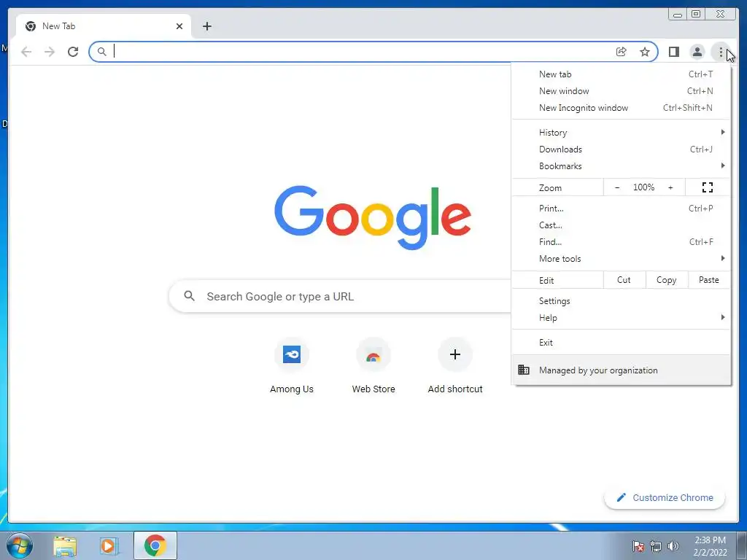Click the volume speaker tray icon

[x=673, y=546]
